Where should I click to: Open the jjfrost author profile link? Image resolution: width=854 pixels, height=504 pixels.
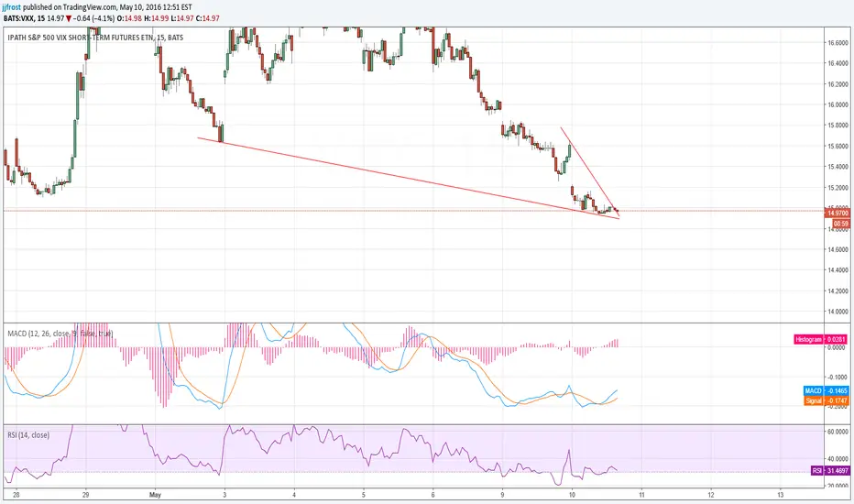click(x=12, y=7)
